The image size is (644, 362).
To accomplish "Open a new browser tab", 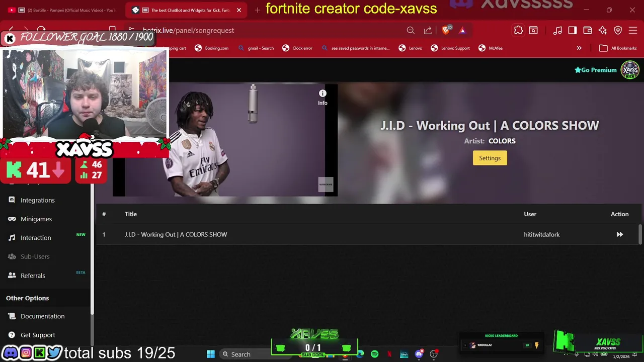I will [258, 10].
